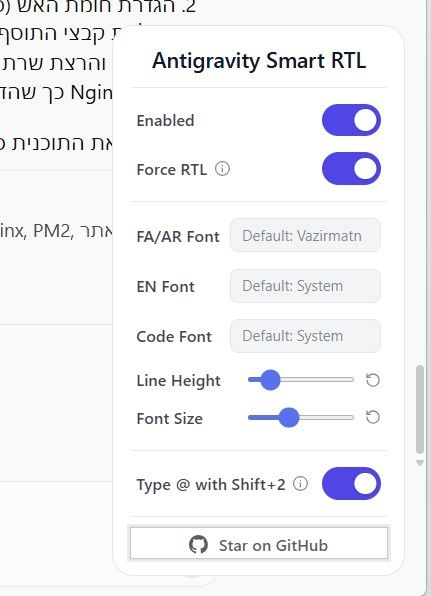Turn off Type @ with Shift+2 toggle
This screenshot has width=431, height=596.
click(x=351, y=483)
